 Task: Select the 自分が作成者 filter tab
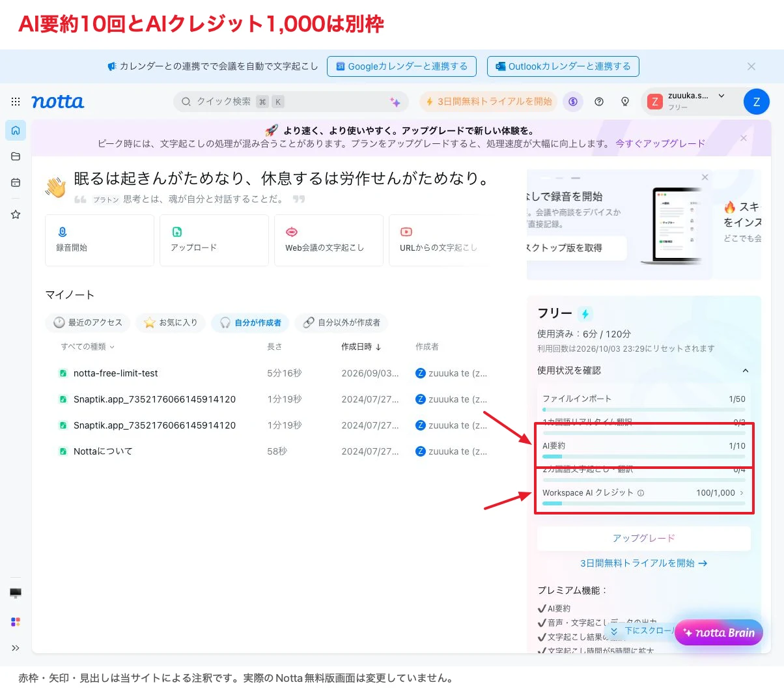pos(251,322)
